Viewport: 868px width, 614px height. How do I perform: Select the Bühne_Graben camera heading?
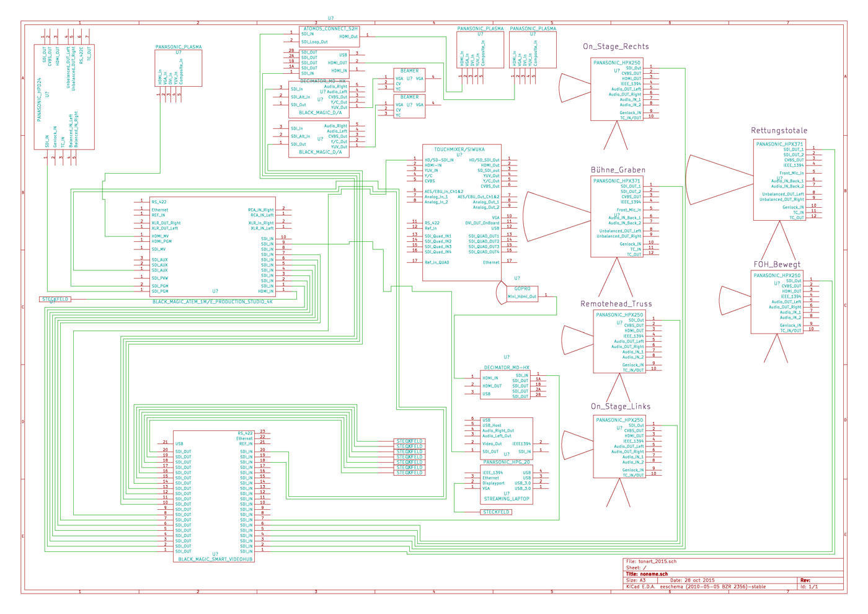tap(618, 170)
